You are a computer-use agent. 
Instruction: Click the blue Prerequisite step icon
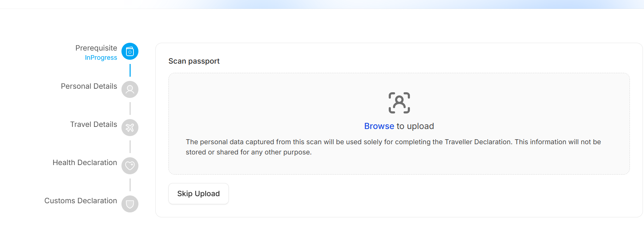(x=130, y=52)
